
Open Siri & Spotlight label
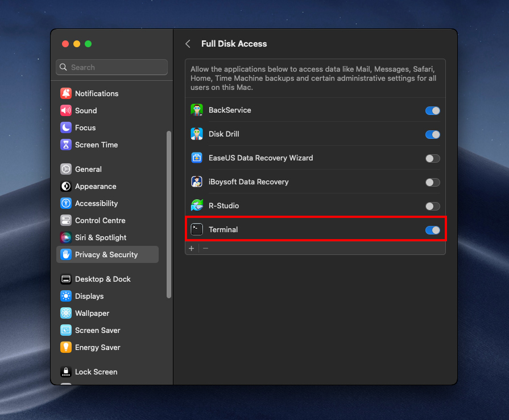pos(101,237)
